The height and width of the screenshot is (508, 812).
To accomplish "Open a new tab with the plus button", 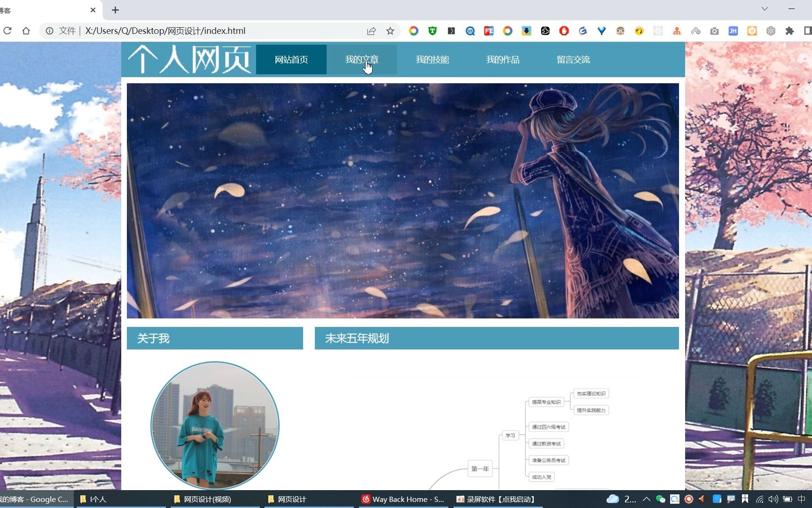I will (x=115, y=10).
